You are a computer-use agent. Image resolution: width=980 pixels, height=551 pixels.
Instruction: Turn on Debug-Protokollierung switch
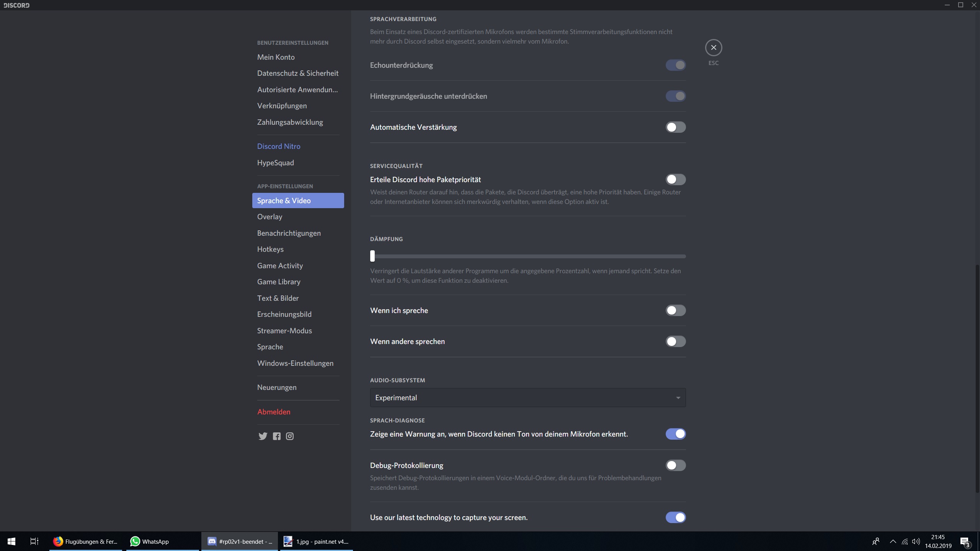675,465
